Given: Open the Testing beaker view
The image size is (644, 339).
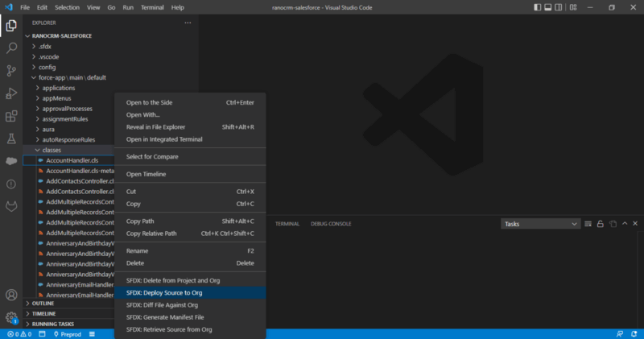Looking at the screenshot, I should tap(11, 138).
